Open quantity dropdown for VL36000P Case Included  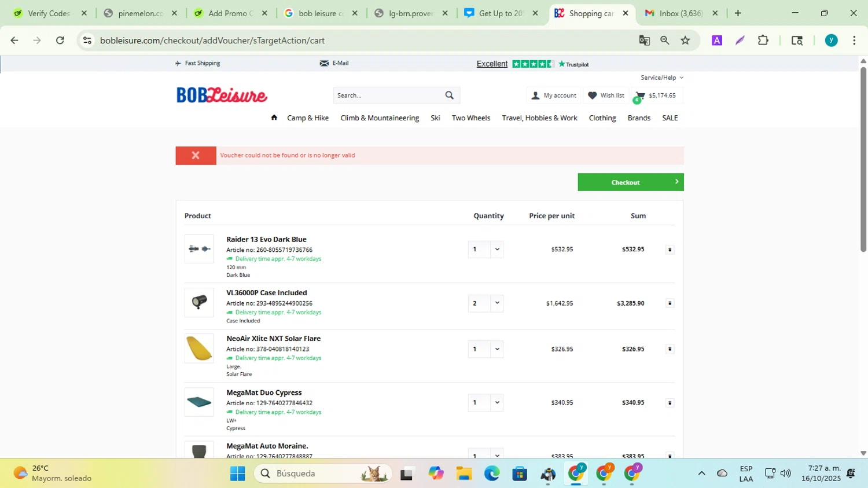coord(486,303)
